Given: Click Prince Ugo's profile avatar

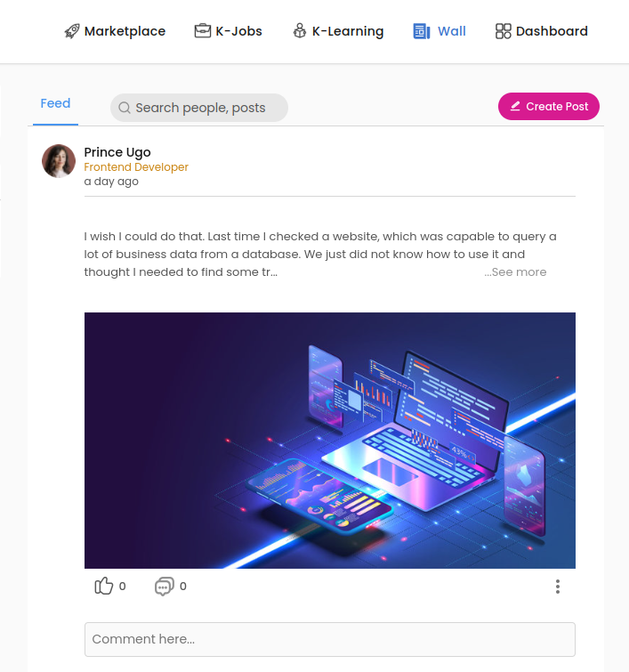Looking at the screenshot, I should (x=59, y=161).
